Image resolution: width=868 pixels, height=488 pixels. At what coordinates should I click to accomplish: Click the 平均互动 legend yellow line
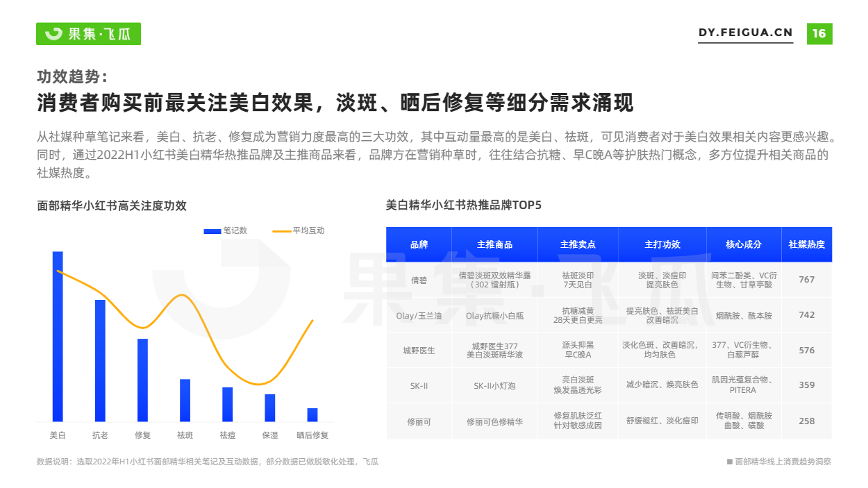(282, 231)
